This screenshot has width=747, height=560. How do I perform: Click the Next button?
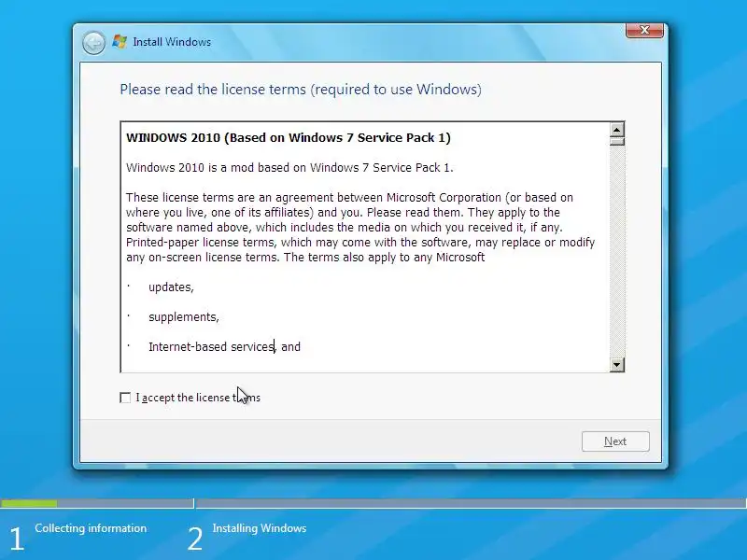click(615, 441)
